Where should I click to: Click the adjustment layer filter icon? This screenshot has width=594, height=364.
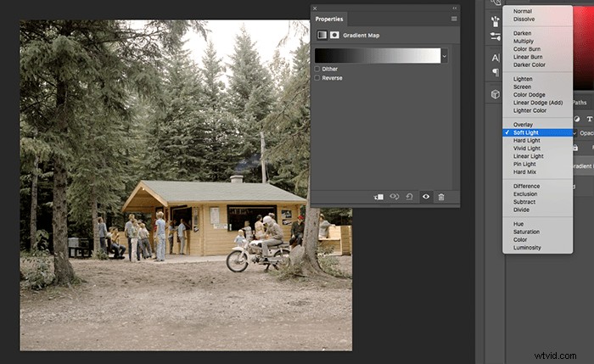(x=576, y=119)
